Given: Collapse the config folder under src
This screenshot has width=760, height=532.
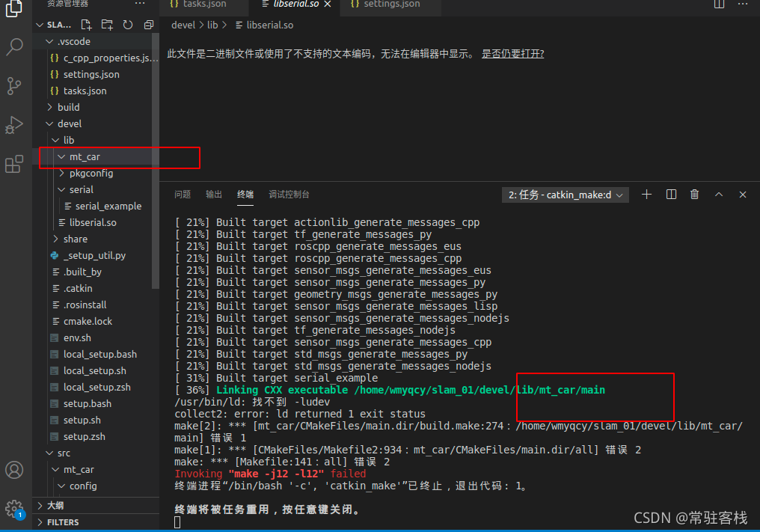Looking at the screenshot, I should point(96,486).
